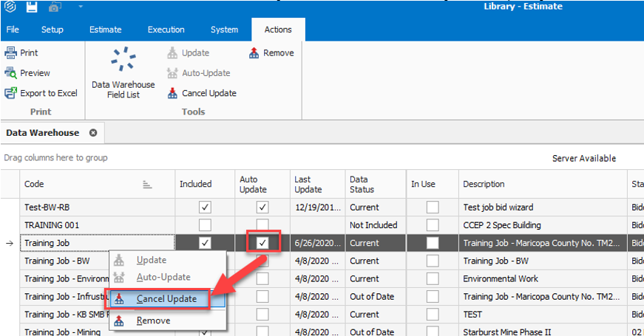Click sort indicator in Code column header
This screenshot has height=336, width=644.
pyautogui.click(x=147, y=185)
